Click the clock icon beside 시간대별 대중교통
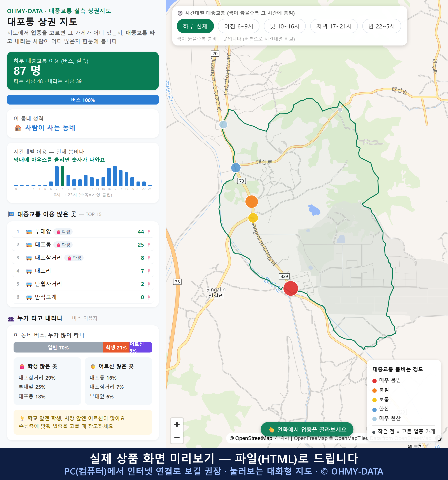Screen dimensions: 448x480 pyautogui.click(x=180, y=13)
